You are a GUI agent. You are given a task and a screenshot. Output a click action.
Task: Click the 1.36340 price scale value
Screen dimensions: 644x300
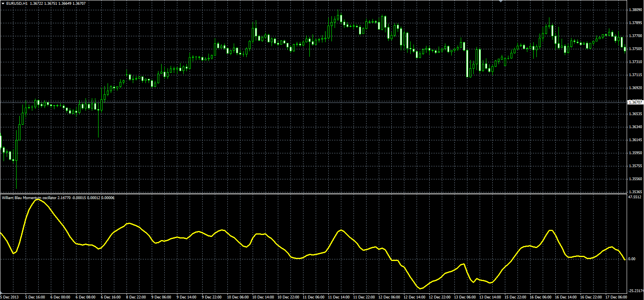click(x=635, y=127)
